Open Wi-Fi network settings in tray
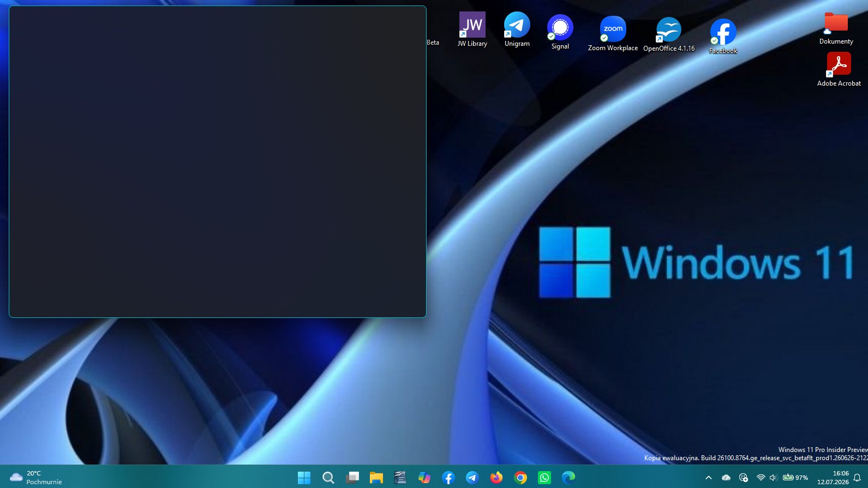 click(761, 478)
